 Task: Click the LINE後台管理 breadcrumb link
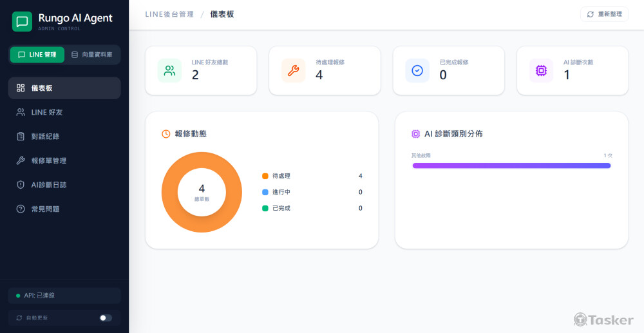pos(169,14)
